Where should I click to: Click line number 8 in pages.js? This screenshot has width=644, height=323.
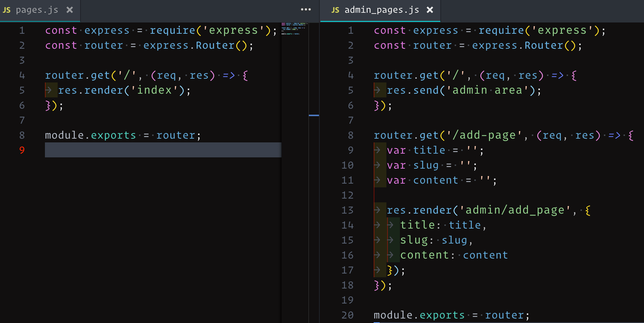[22, 135]
